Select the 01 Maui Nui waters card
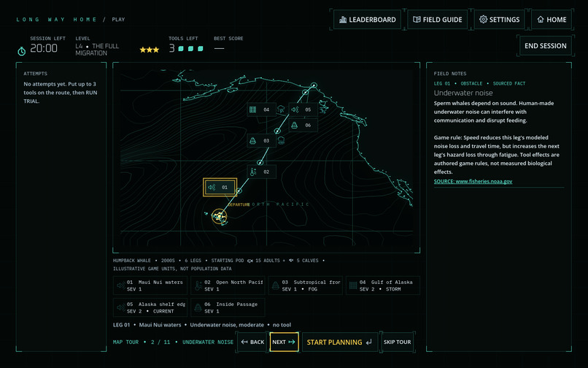This screenshot has height=368, width=588. 150,285
